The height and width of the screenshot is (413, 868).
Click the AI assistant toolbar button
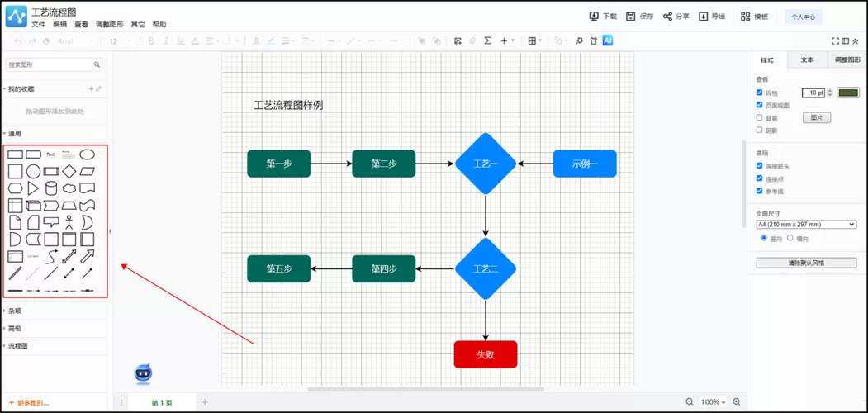coord(608,40)
